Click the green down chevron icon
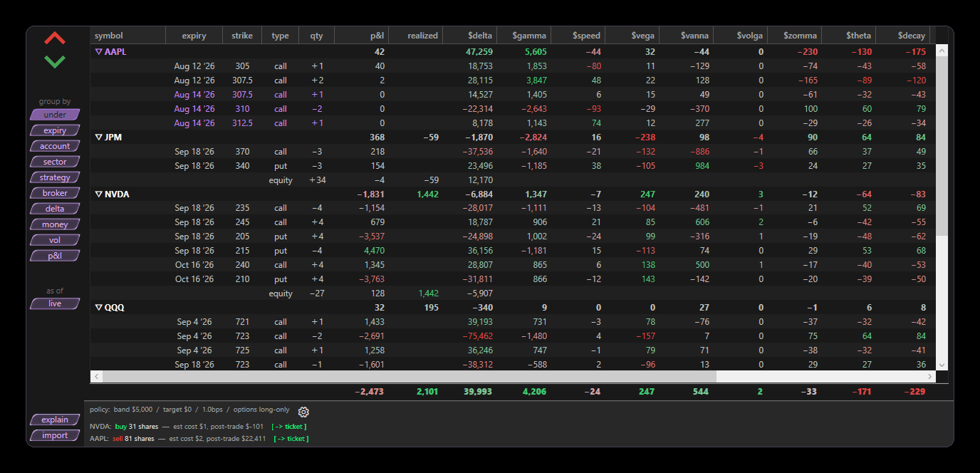Screen dimensions: 980x473 click(55, 62)
